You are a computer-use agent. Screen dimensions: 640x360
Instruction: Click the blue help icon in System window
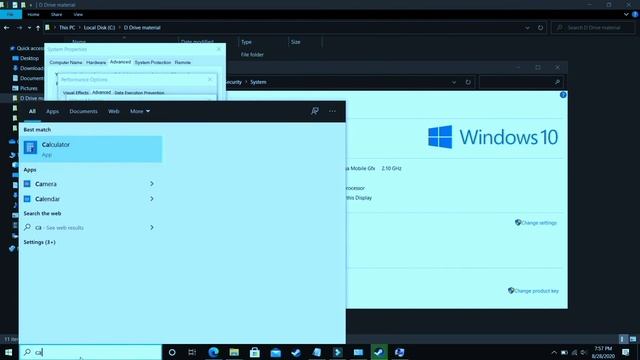(563, 95)
